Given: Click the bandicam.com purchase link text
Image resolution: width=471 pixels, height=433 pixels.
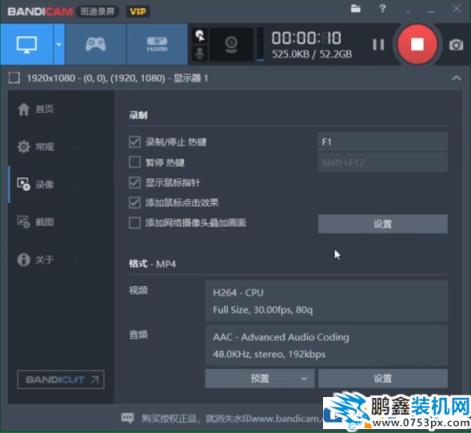Looking at the screenshot, I should pyautogui.click(x=232, y=418).
